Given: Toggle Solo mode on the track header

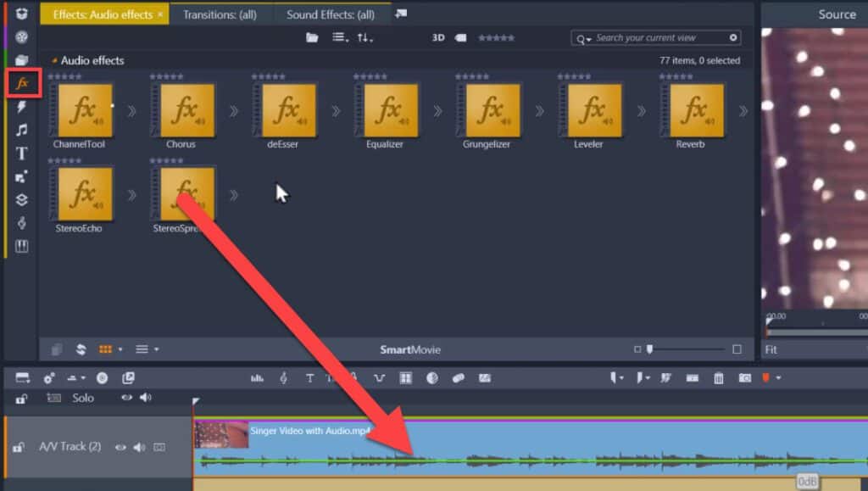Looking at the screenshot, I should coord(82,398).
